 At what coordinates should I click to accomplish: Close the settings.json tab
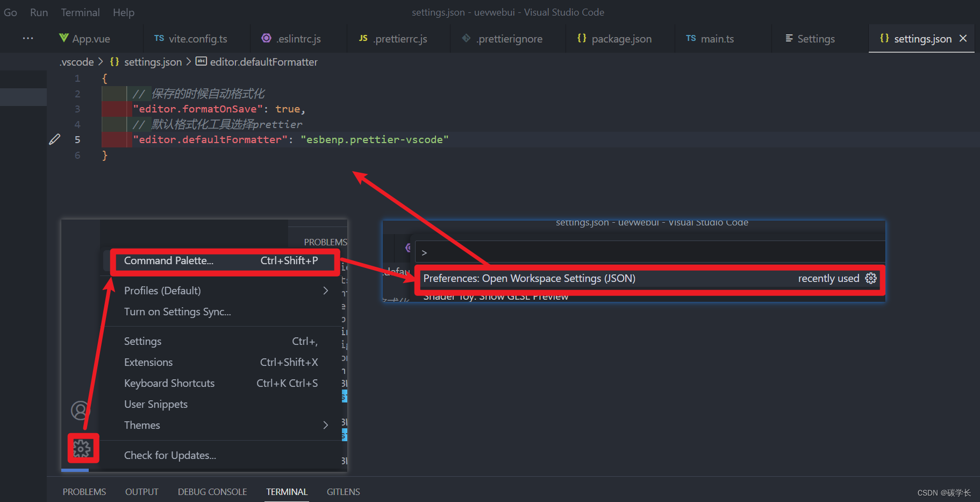(963, 38)
